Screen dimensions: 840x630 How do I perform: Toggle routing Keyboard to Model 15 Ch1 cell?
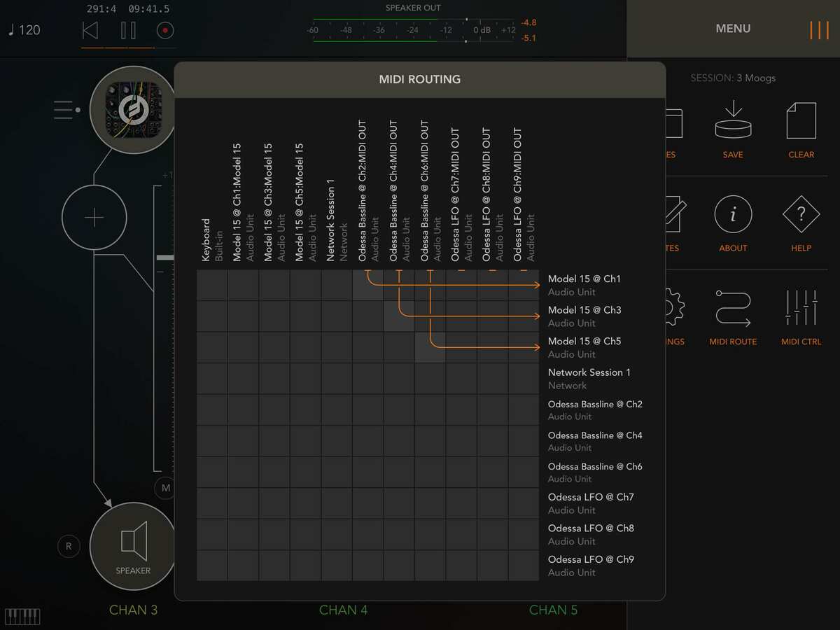(x=212, y=285)
